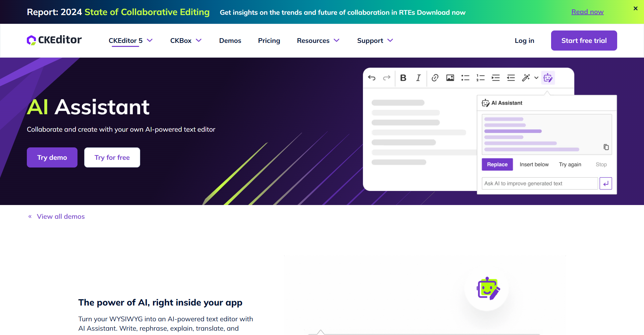This screenshot has height=335, width=644.
Task: Click the View all demos link
Action: pyautogui.click(x=61, y=216)
